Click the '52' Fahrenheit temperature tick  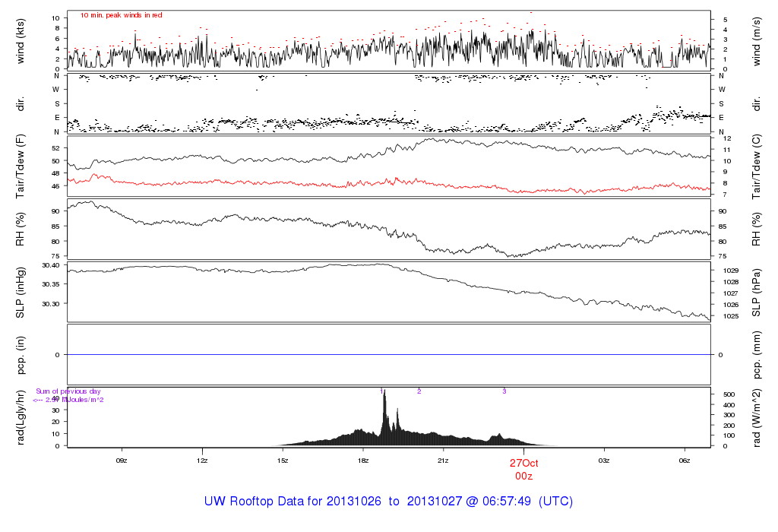tap(55, 148)
